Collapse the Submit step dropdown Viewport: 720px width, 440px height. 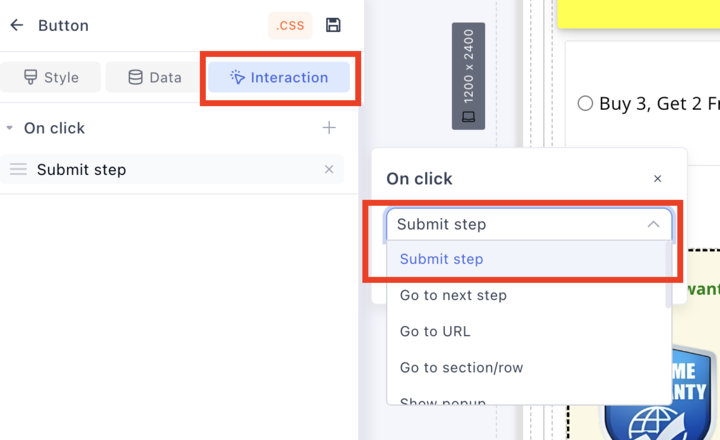(x=653, y=225)
